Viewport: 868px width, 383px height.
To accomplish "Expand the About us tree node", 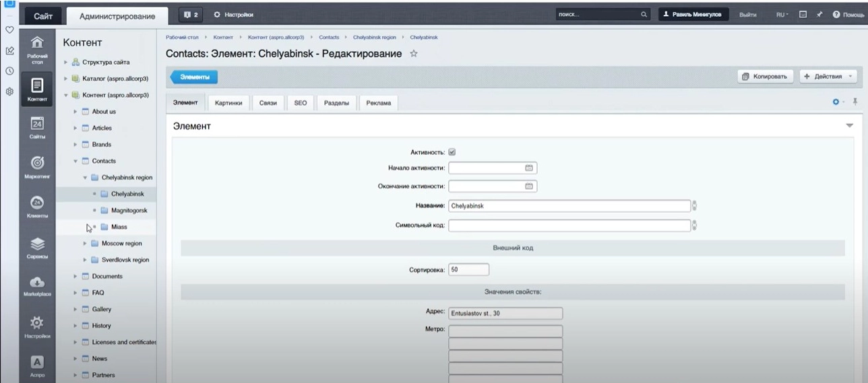I will [x=75, y=112].
